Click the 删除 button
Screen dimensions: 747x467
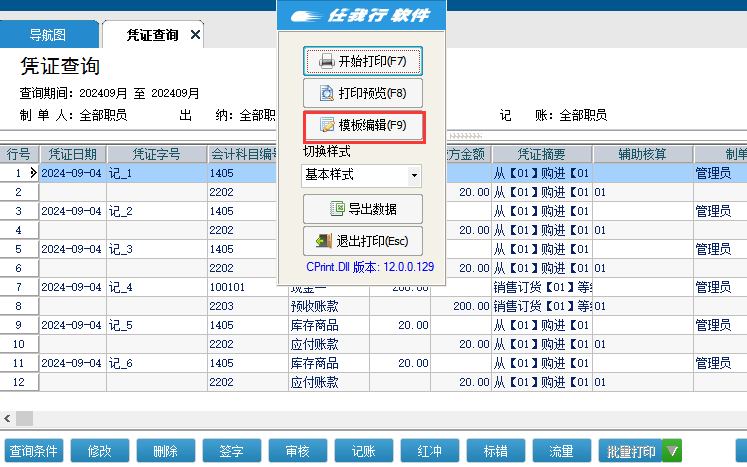(x=166, y=452)
